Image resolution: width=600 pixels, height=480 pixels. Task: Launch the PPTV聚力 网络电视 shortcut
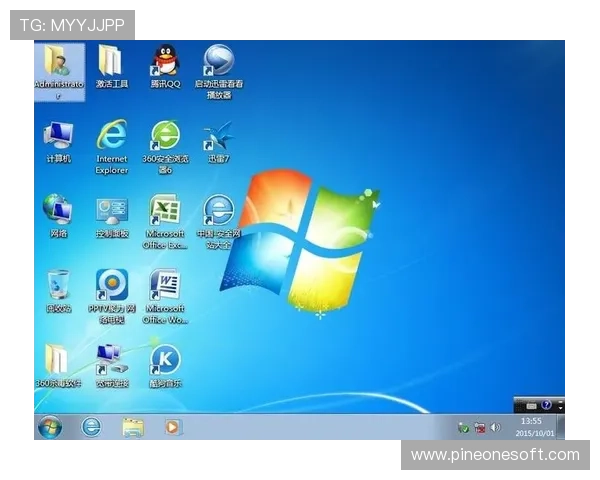112,296
